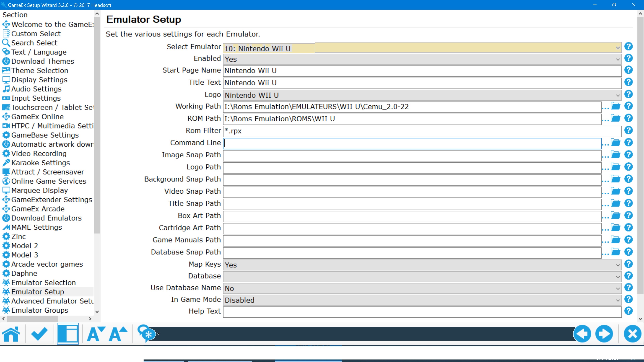
Task: Click the section list scroll down arrow
Action: [x=97, y=312]
